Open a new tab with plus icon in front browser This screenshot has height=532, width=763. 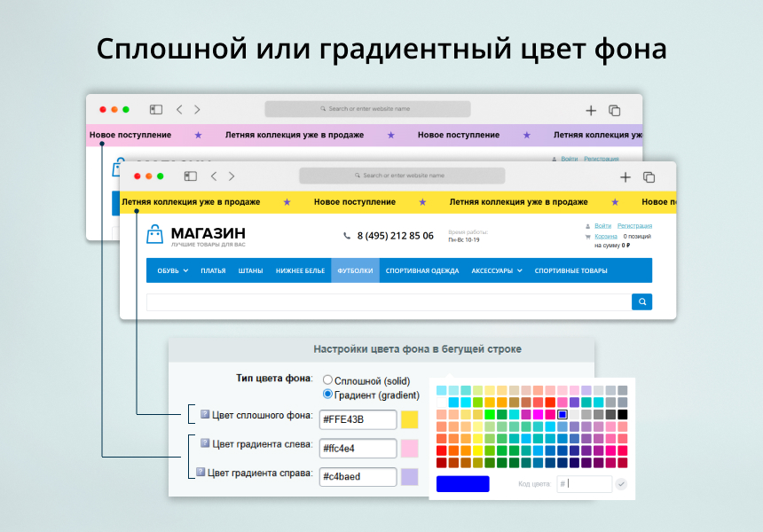(x=625, y=177)
